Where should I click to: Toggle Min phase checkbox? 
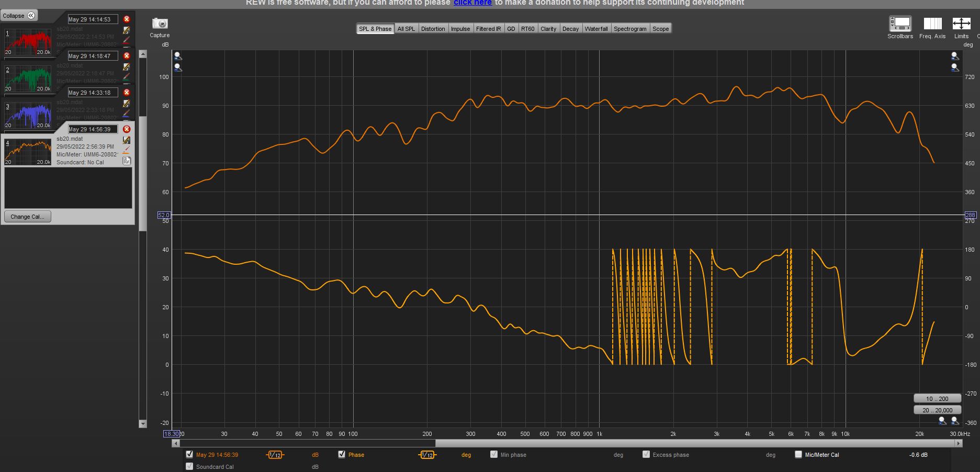pos(494,454)
